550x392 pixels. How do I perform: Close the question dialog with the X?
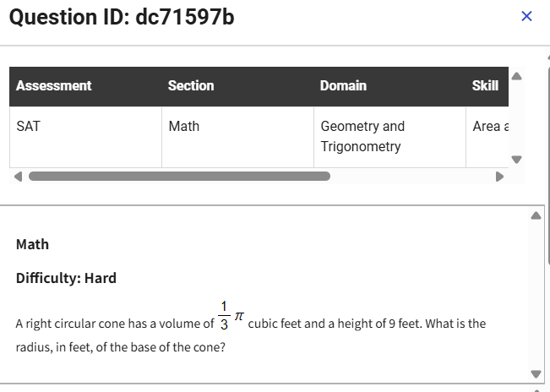point(526,17)
